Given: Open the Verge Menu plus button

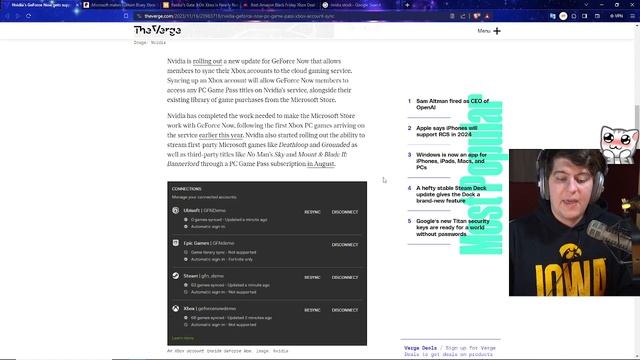Looking at the screenshot, I should 489,31.
